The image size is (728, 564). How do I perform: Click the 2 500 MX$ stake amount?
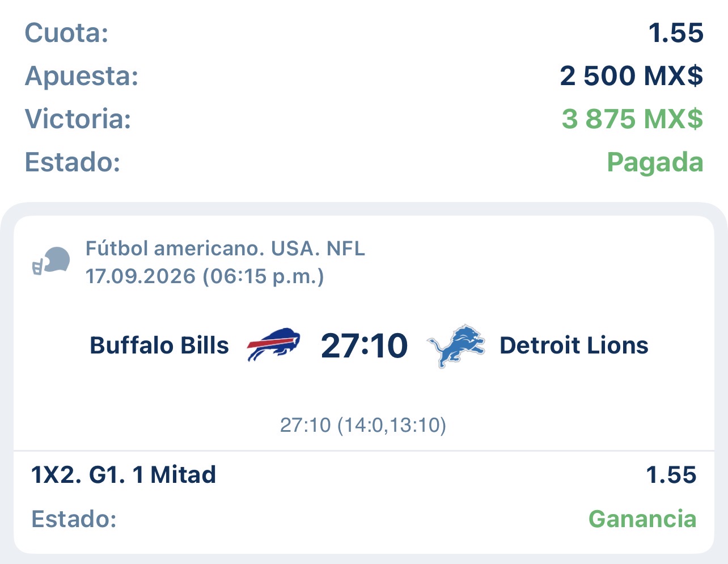click(632, 76)
